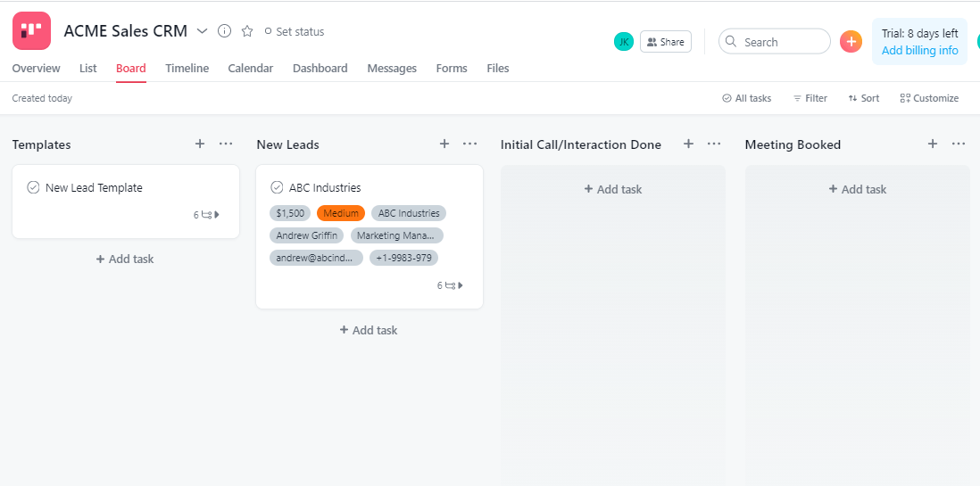Star the ACME Sales CRM project

247,31
